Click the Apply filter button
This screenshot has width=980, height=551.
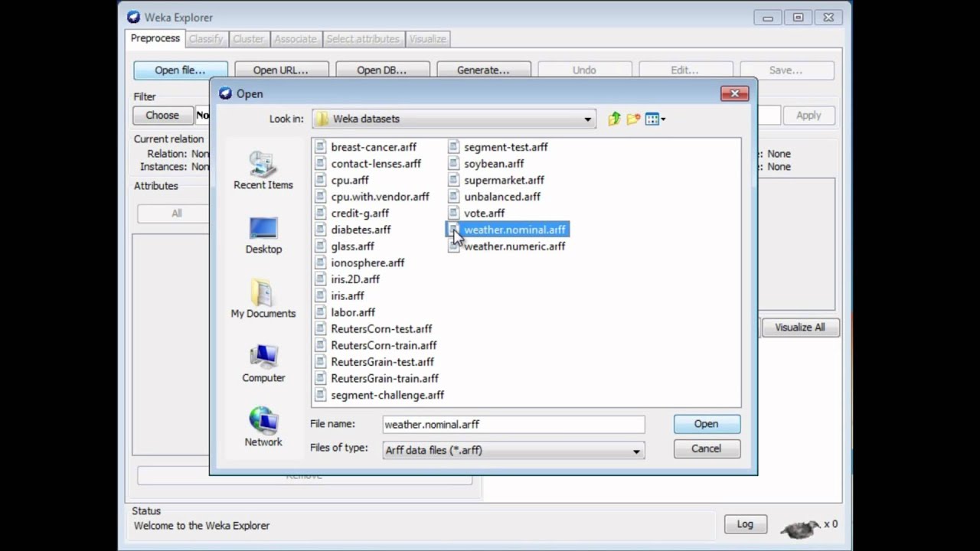(x=808, y=115)
